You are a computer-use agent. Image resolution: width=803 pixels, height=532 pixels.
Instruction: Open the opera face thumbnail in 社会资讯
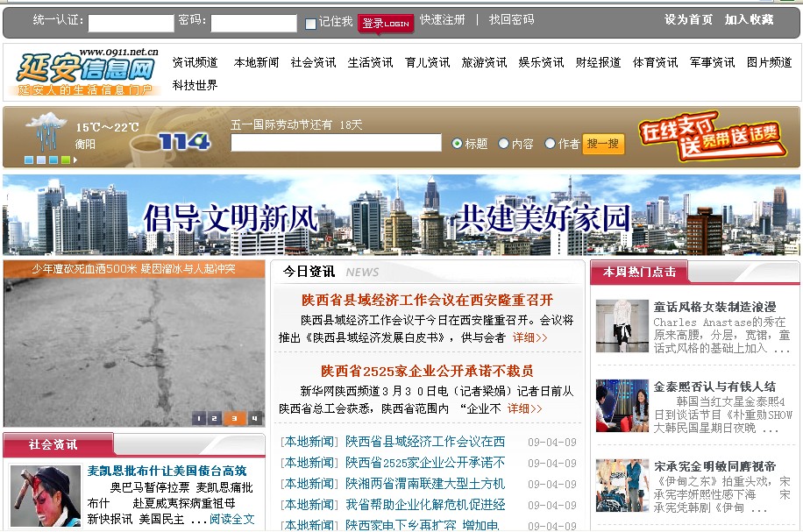pos(46,496)
